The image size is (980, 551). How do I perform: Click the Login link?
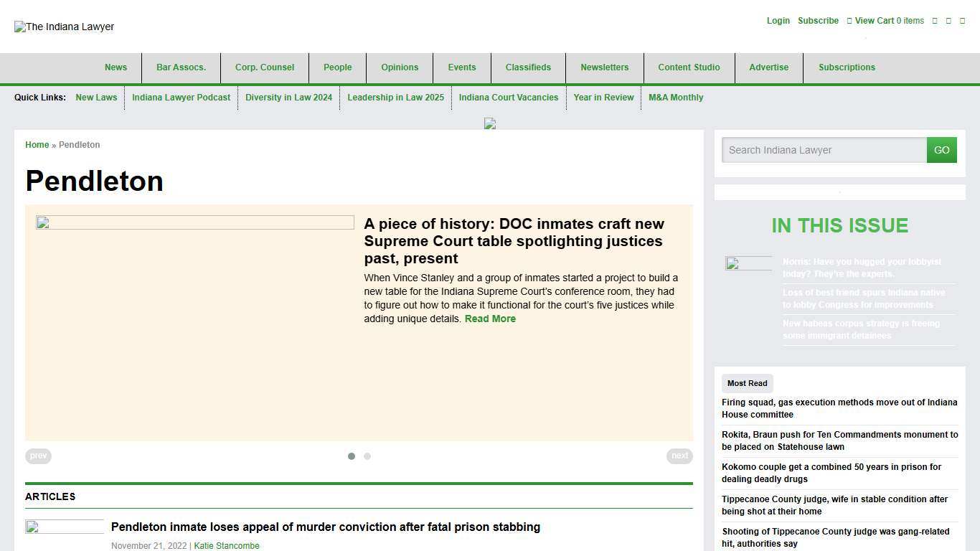click(778, 21)
